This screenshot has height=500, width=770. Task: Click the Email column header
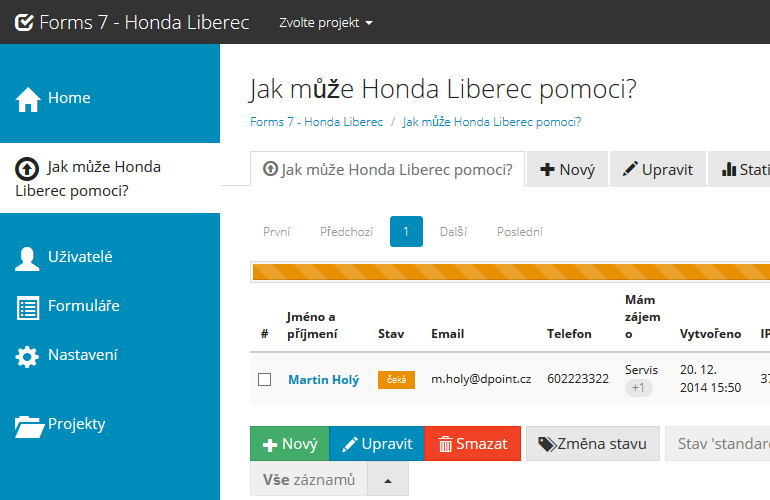[447, 334]
